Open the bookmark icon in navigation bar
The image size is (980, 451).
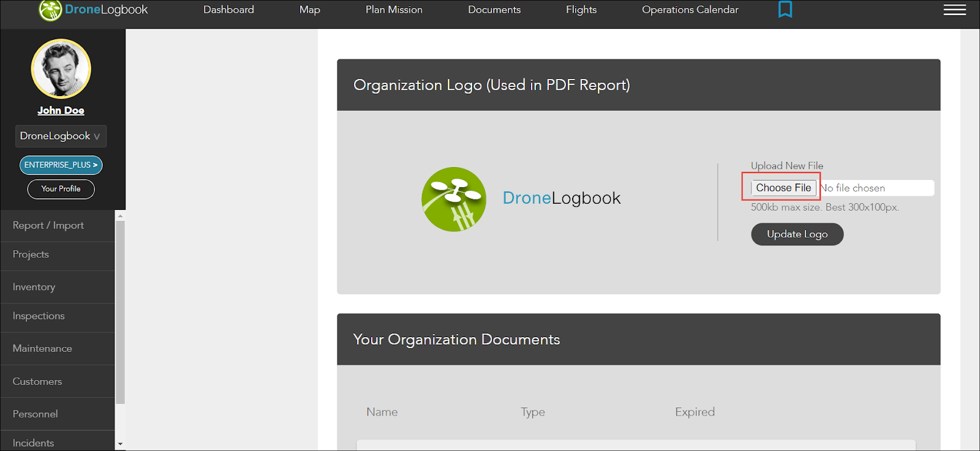click(x=785, y=9)
